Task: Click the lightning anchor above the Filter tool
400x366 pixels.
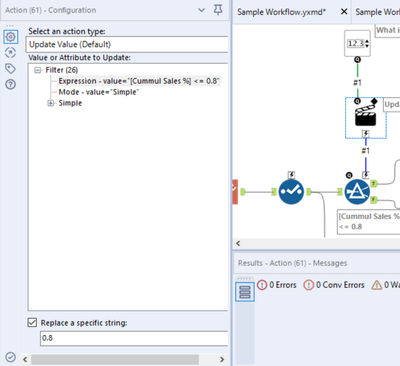Action: point(366,175)
